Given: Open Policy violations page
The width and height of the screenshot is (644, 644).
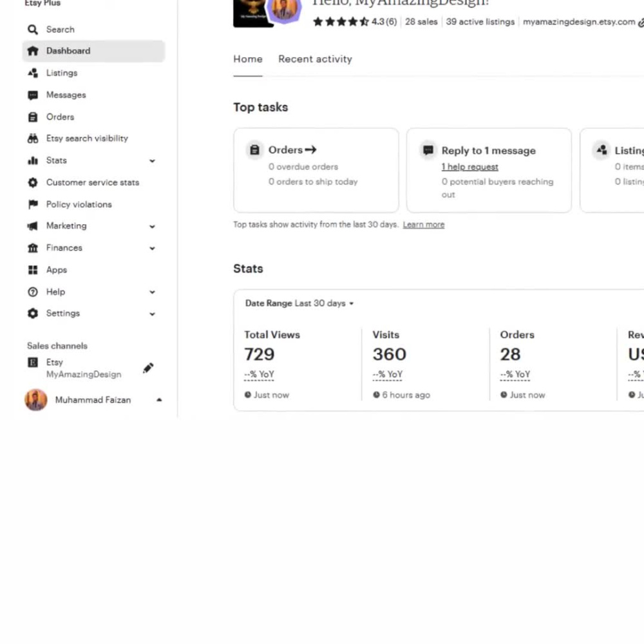Looking at the screenshot, I should (93, 204).
